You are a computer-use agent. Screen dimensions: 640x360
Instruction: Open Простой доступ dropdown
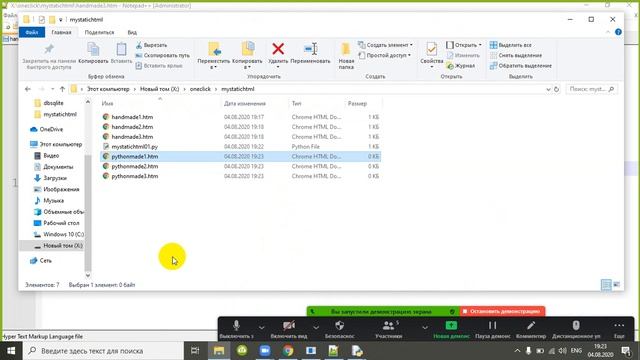point(384,55)
